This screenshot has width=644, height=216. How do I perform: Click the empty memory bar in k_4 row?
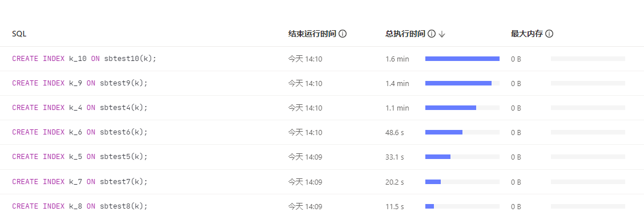tap(587, 108)
